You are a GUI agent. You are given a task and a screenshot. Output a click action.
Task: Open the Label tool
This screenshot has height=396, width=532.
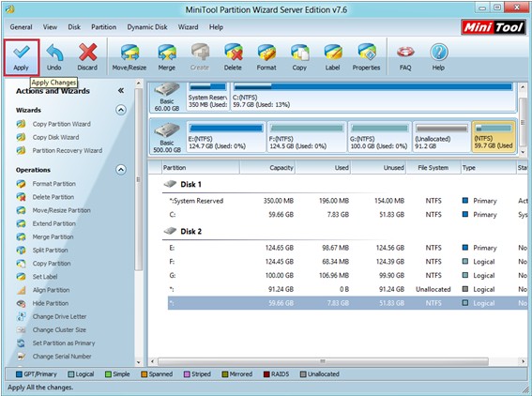tap(332, 57)
